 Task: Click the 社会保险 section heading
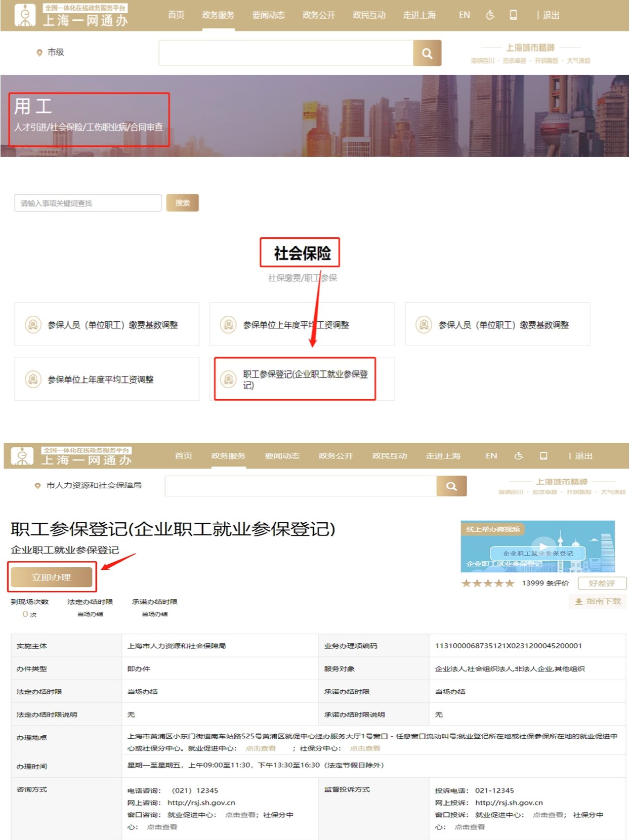[x=302, y=253]
